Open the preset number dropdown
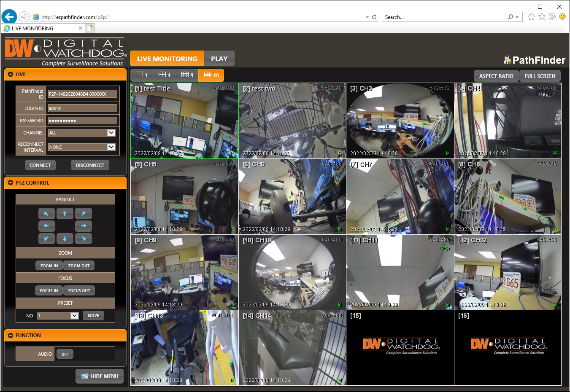The width and height of the screenshot is (570, 392). [x=74, y=316]
